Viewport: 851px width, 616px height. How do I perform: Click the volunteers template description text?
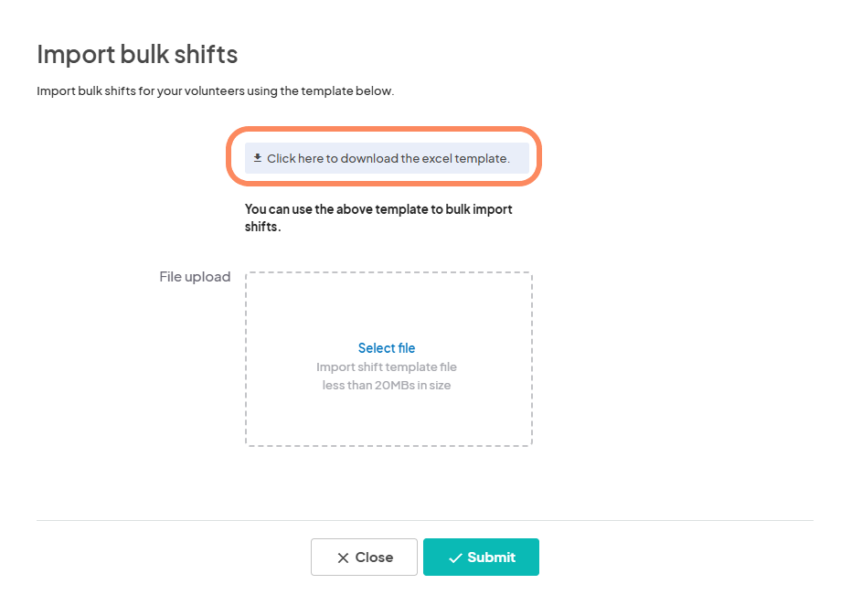[216, 91]
